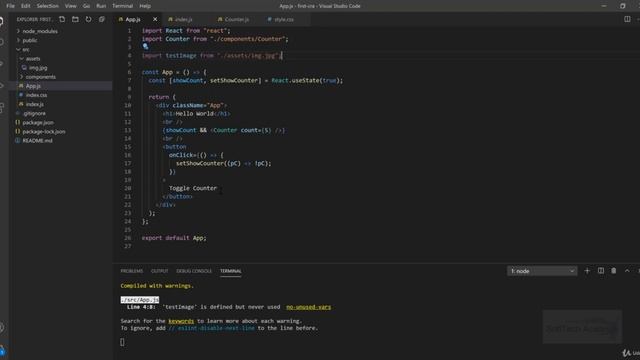The image size is (640, 360).
Task: Refresh the Explorer file tree
Action: click(x=88, y=19)
